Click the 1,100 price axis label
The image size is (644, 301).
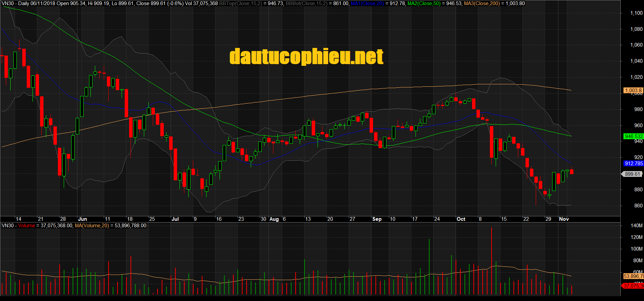pos(636,13)
